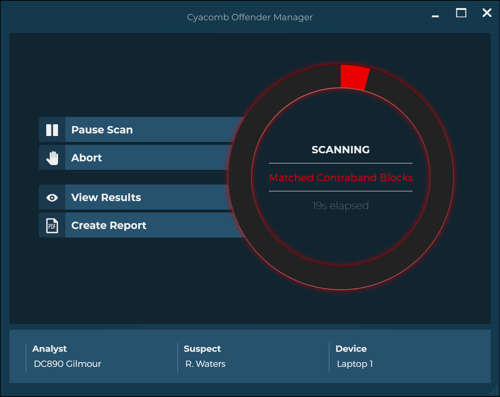The image size is (500, 397).
Task: Click the Analyst heading
Action: (49, 349)
